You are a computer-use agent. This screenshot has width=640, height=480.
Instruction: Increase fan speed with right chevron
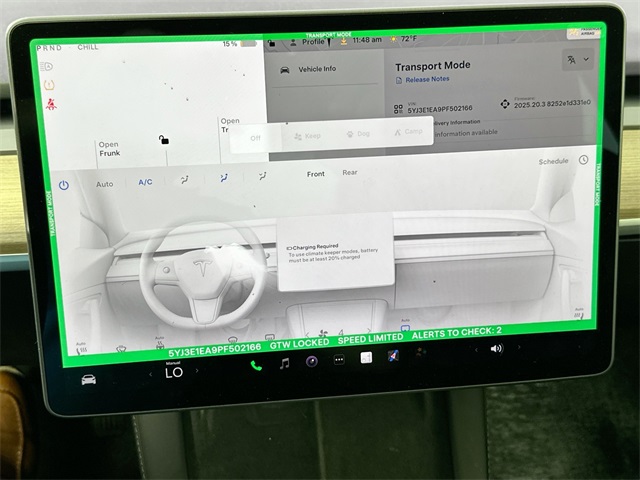[x=369, y=330]
